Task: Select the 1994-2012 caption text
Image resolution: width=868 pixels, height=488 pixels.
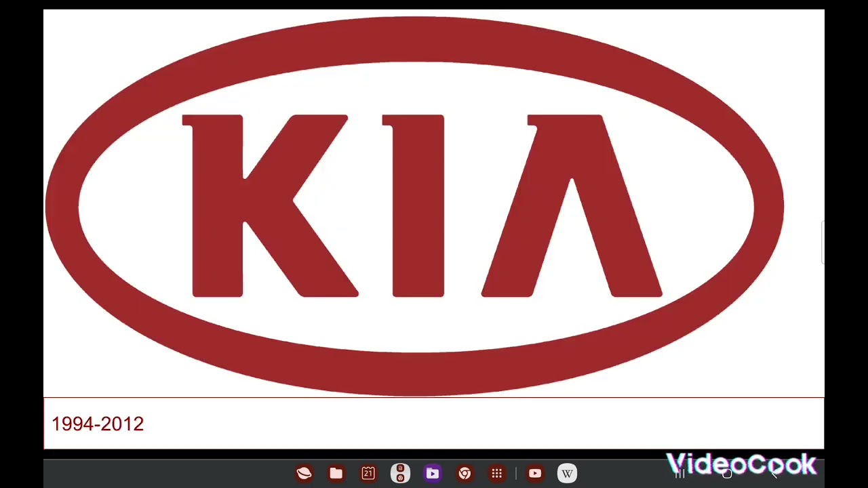Action: pyautogui.click(x=98, y=424)
